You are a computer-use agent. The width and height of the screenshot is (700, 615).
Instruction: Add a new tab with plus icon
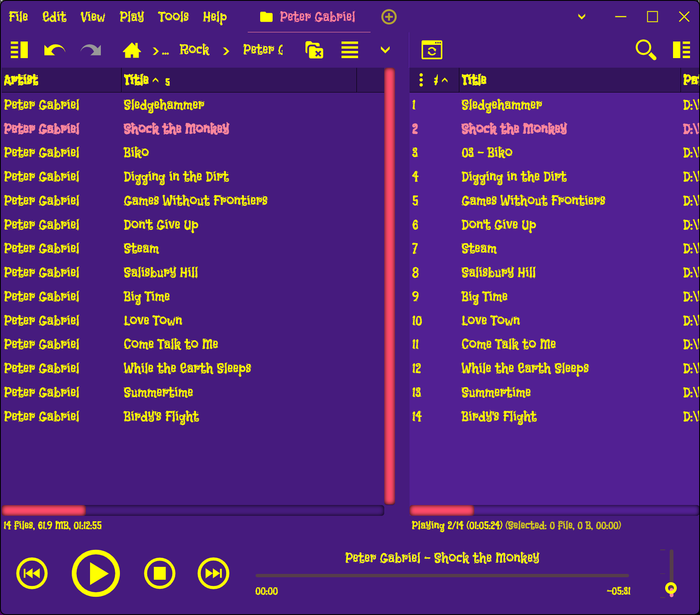click(x=389, y=17)
